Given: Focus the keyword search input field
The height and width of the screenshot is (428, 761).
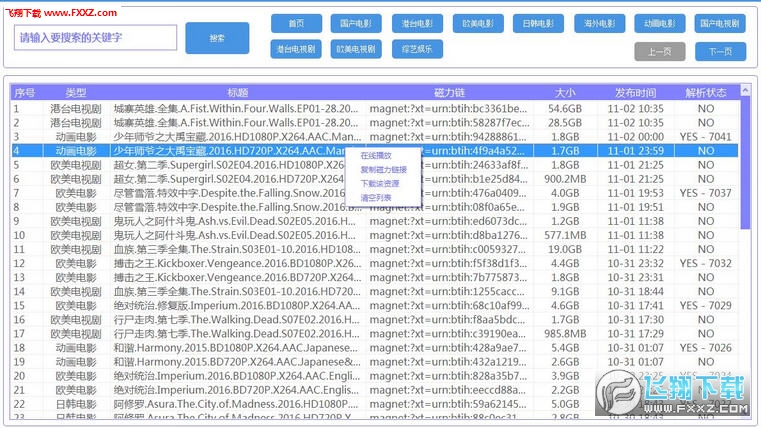Looking at the screenshot, I should click(x=96, y=37).
